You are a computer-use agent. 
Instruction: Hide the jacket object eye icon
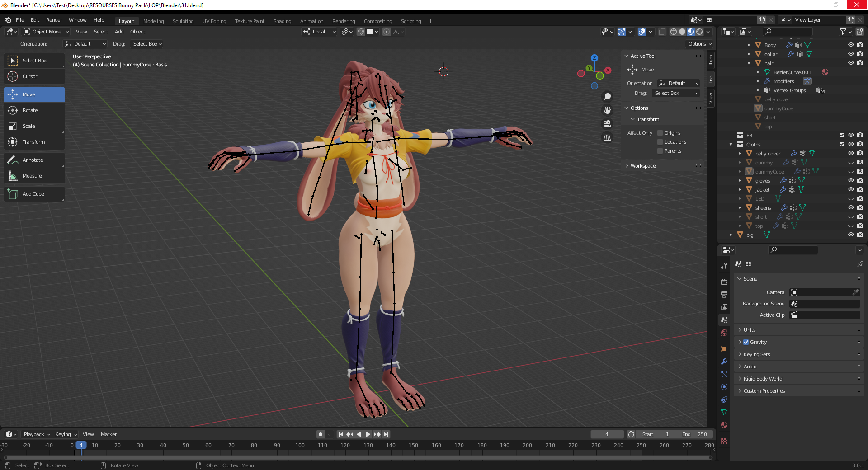pyautogui.click(x=851, y=189)
